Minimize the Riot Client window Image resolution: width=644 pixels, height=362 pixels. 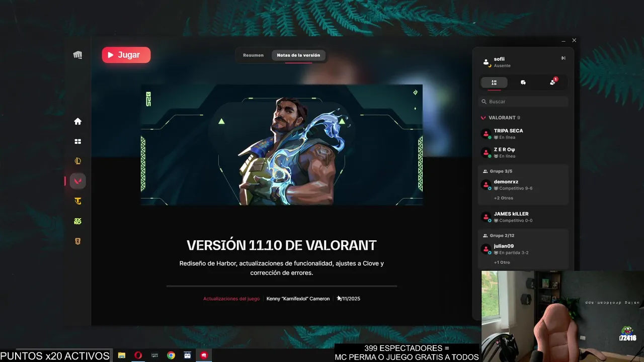click(x=563, y=40)
